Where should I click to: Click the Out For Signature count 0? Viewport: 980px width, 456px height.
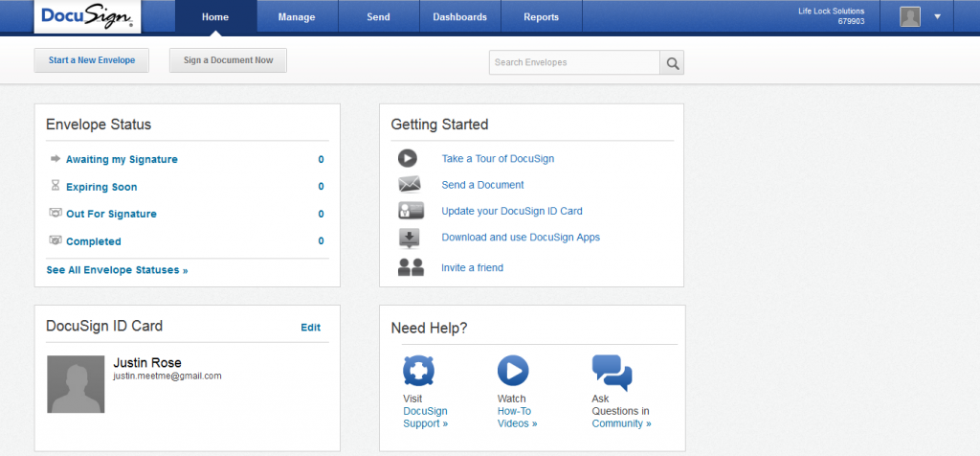(322, 214)
